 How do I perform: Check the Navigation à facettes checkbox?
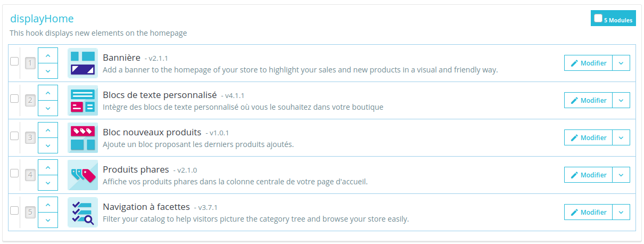coord(14,210)
